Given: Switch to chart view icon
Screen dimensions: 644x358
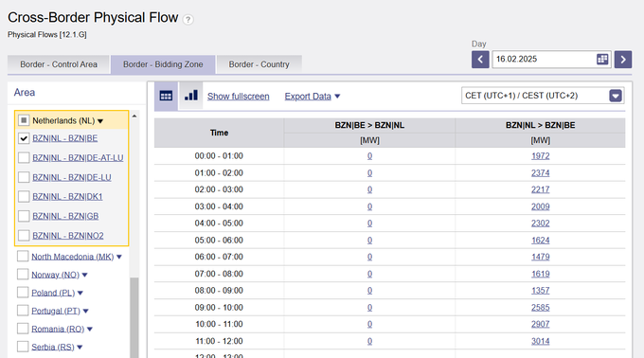Looking at the screenshot, I should click(x=191, y=96).
